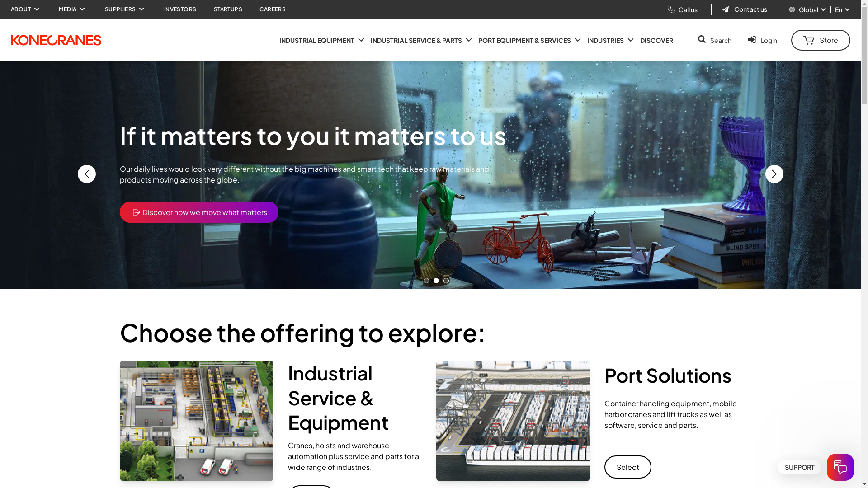Select the second carousel slide dot
The height and width of the screenshot is (488, 868).
tap(436, 281)
